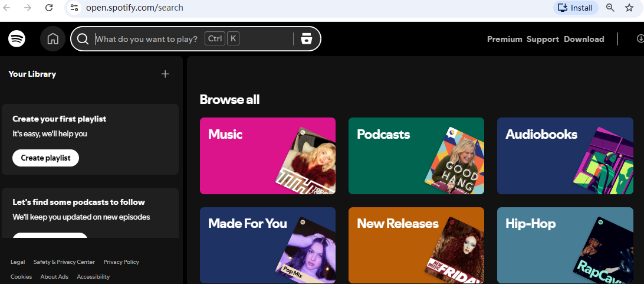The height and width of the screenshot is (284, 644).
Task: Open the Hip-Hop category card
Action: pyautogui.click(x=565, y=246)
